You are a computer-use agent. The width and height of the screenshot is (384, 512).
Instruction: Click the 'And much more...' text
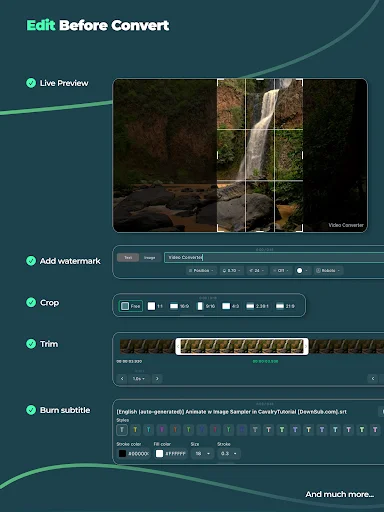coord(340,494)
